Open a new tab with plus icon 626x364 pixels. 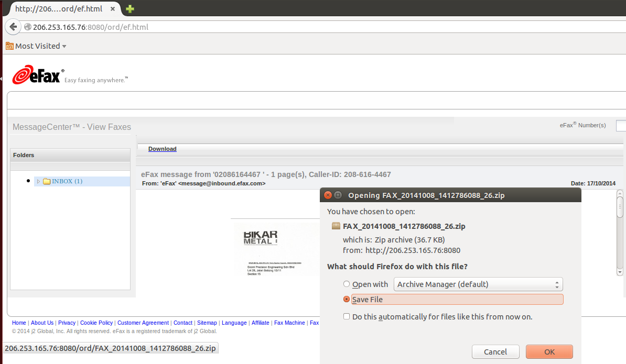tap(130, 9)
